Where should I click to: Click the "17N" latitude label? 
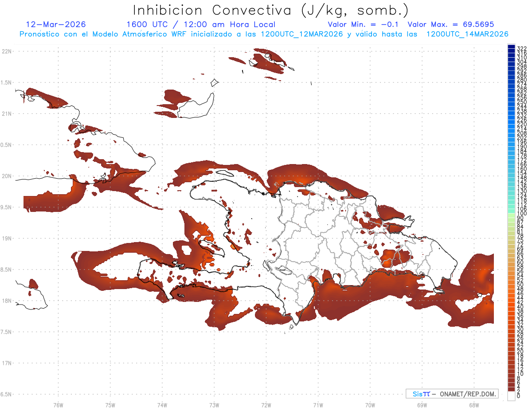point(7,363)
